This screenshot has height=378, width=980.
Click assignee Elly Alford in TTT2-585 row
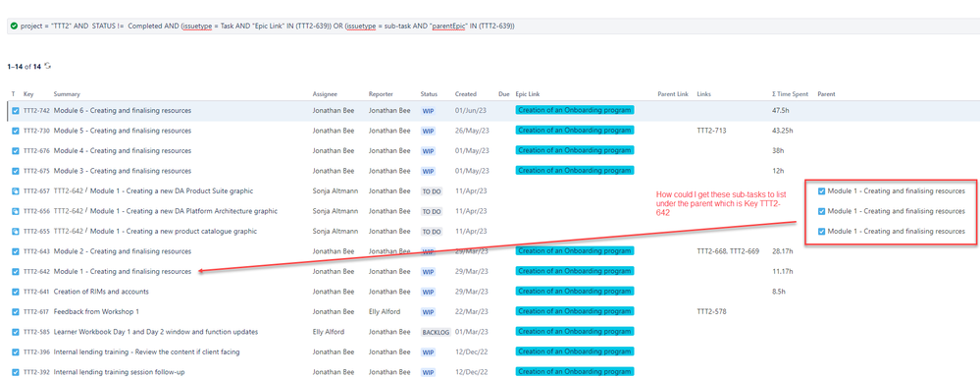pos(329,332)
